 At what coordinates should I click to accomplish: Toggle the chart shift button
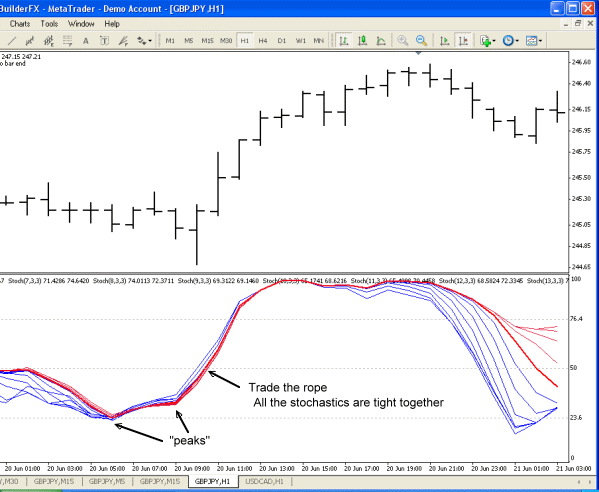463,40
